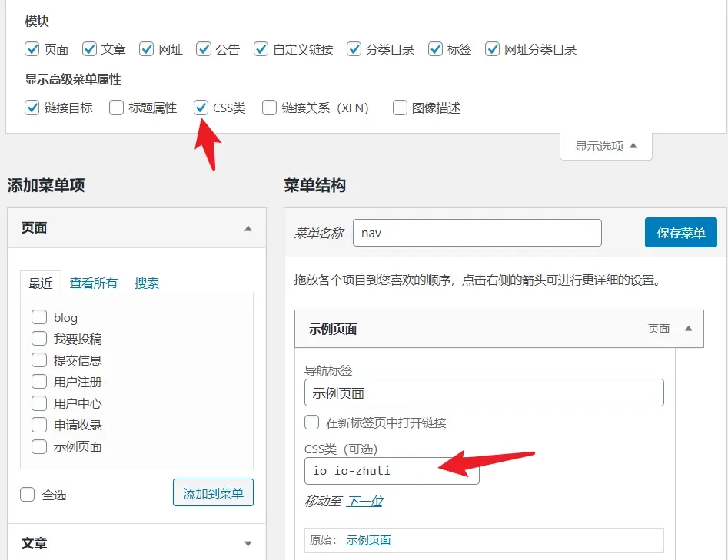Image resolution: width=728 pixels, height=560 pixels.
Task: Enable the 标题属性 checkbox
Action: point(116,108)
